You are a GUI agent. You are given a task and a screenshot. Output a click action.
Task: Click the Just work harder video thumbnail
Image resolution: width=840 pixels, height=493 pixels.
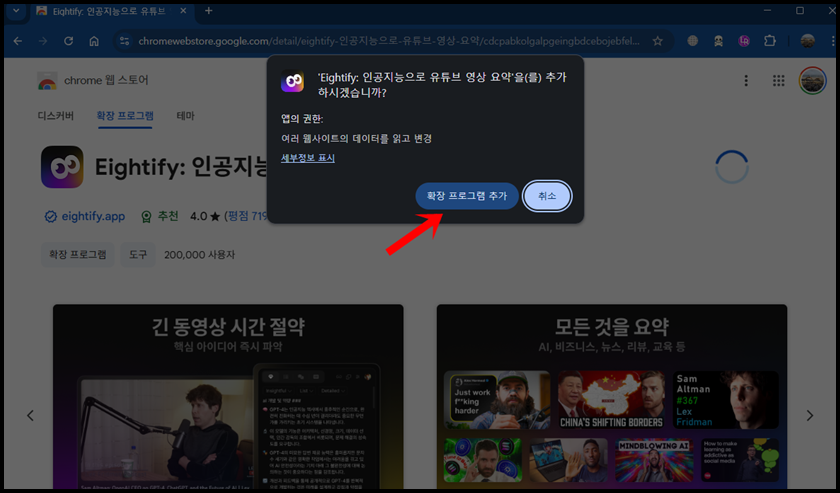coord(497,400)
